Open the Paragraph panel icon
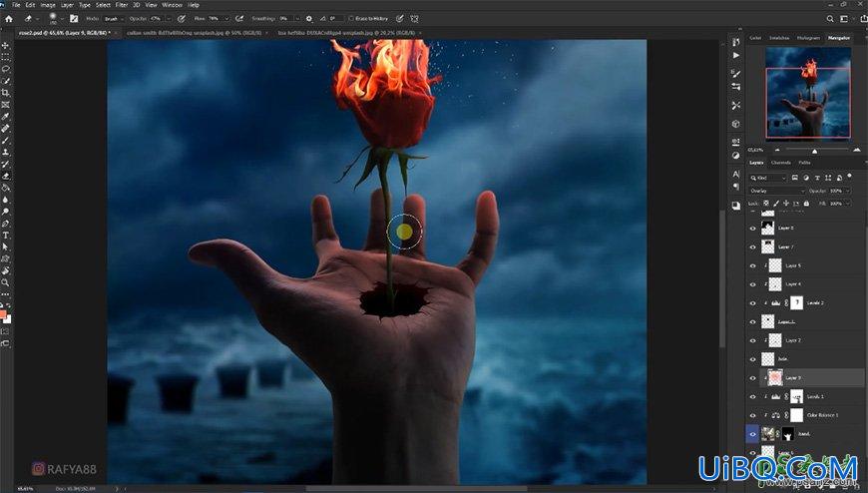 pyautogui.click(x=735, y=188)
